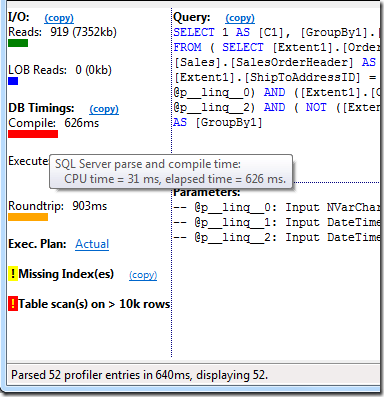
Task: Click the @p__linq__1 Input DateTime parameter line
Action: point(276,222)
